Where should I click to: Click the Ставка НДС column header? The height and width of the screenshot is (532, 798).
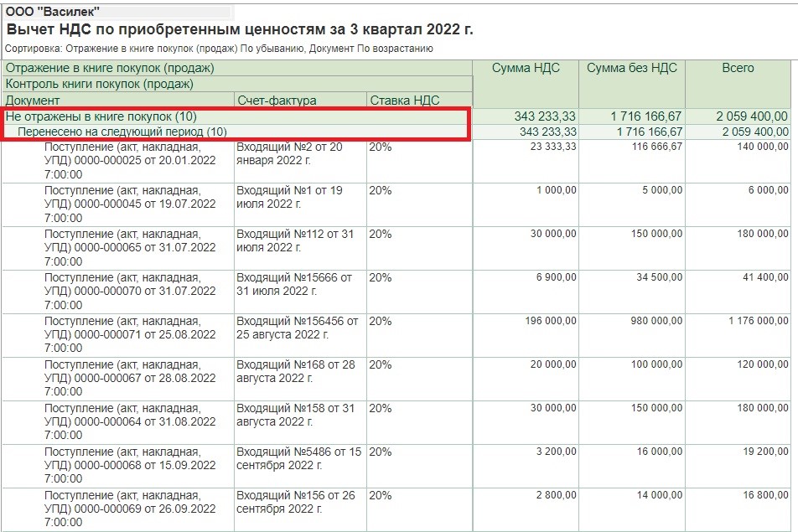click(405, 101)
